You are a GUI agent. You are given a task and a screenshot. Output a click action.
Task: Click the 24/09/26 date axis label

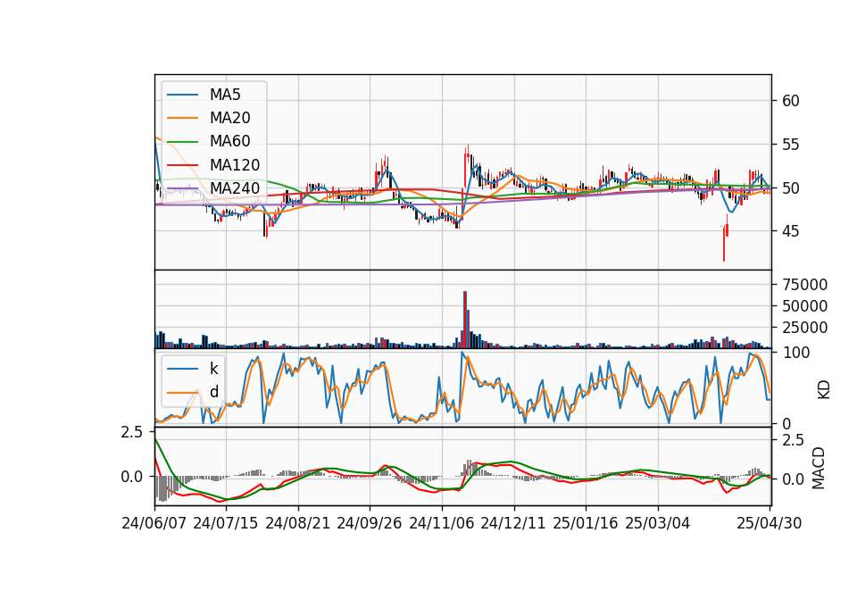(369, 523)
